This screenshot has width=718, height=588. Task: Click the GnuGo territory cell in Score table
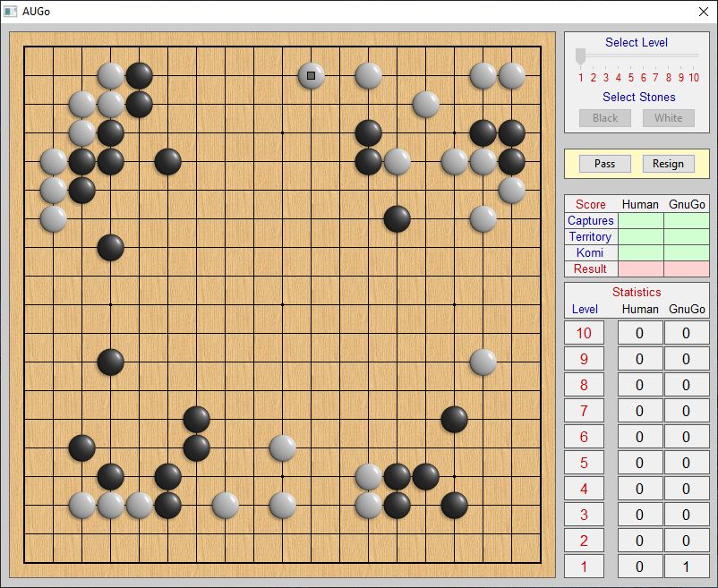coord(687,236)
